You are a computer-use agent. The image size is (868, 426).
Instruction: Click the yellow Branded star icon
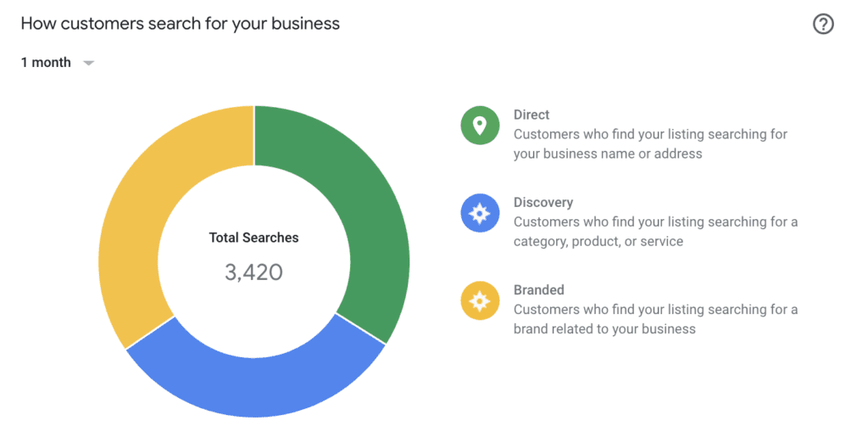point(480,300)
